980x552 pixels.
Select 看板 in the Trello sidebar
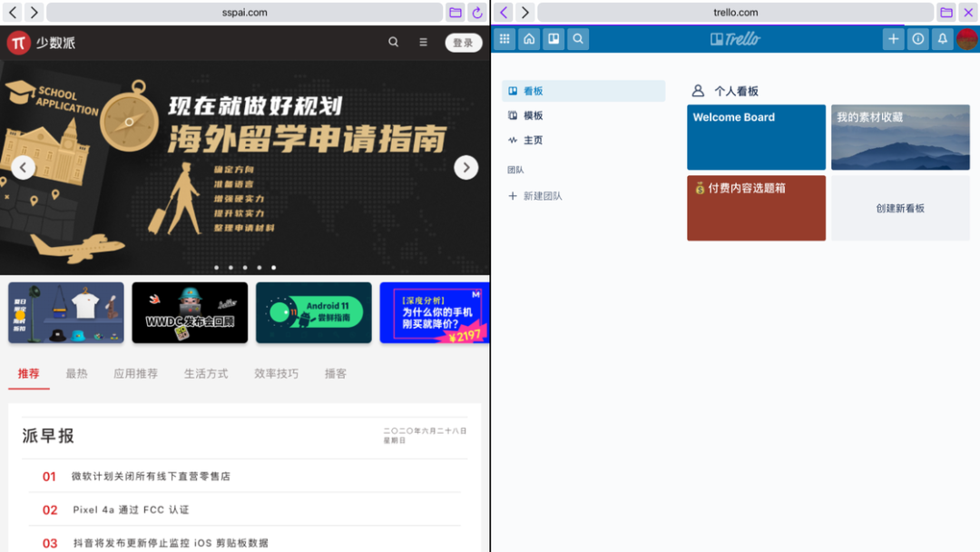pos(583,91)
